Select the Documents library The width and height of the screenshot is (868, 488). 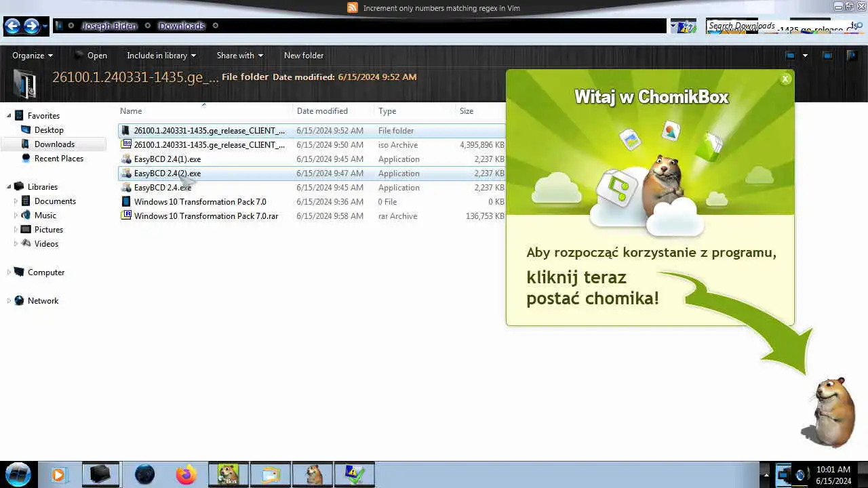pyautogui.click(x=55, y=201)
